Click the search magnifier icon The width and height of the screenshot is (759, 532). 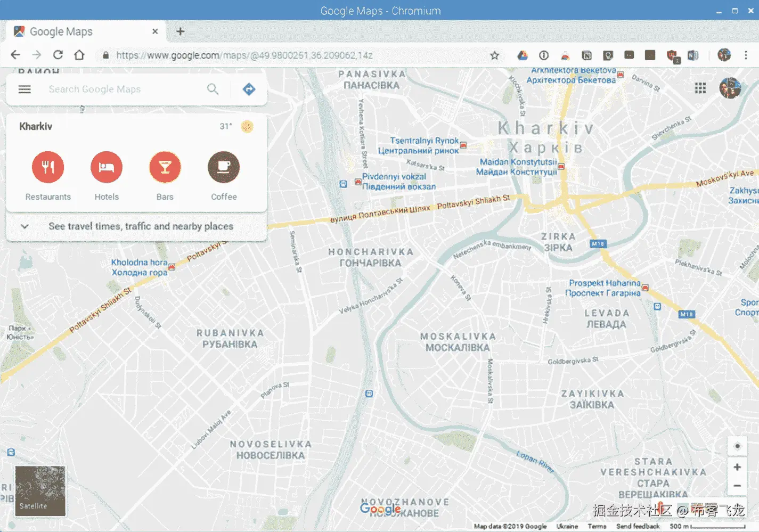[x=213, y=89]
